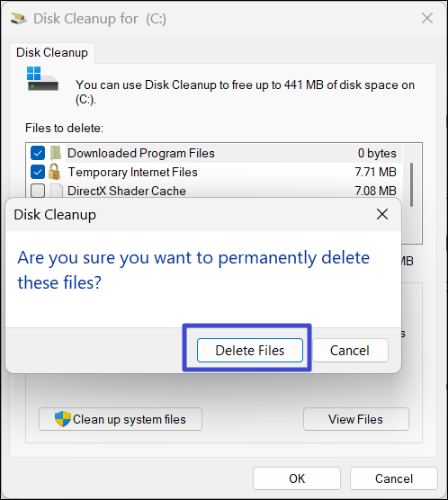Viewport: 448px width, 500px height.
Task: Click the Windows drive icon beside description
Action: pyautogui.click(x=42, y=79)
